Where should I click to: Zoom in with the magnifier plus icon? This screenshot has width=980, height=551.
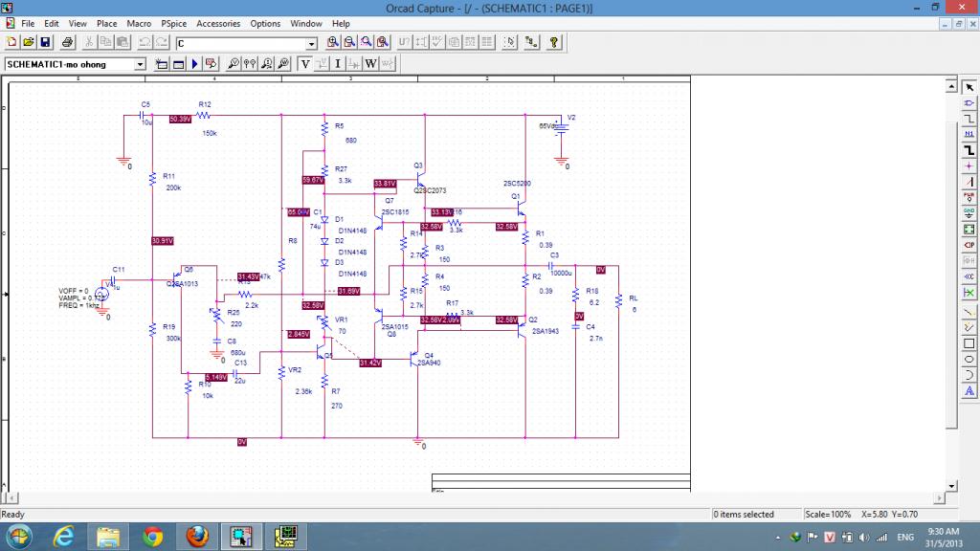pos(332,42)
